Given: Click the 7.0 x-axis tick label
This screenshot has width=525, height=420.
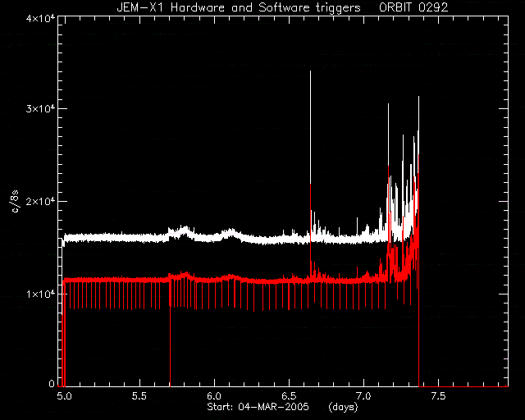Looking at the screenshot, I should pos(364,396).
